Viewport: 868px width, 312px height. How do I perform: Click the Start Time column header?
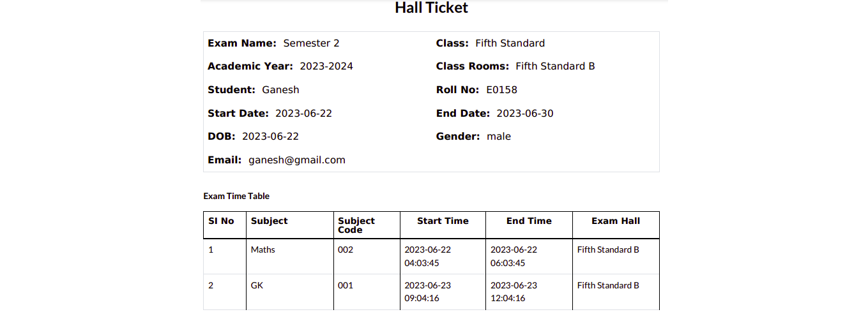point(443,221)
